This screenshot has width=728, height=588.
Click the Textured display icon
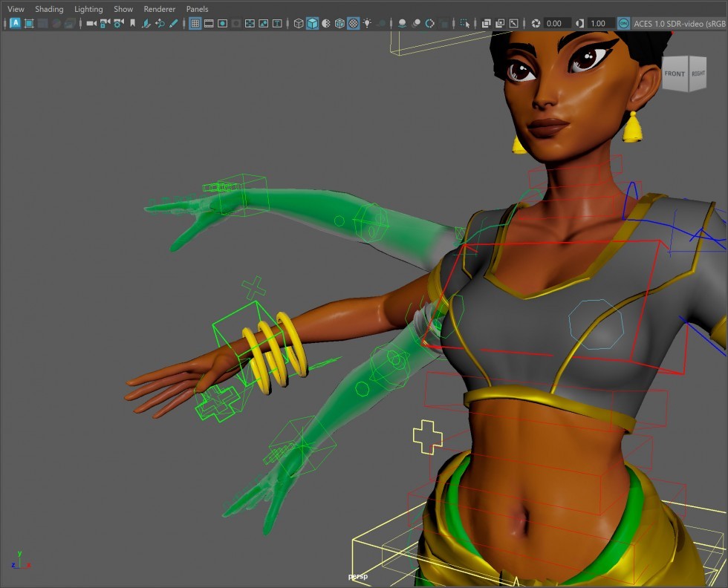(354, 23)
